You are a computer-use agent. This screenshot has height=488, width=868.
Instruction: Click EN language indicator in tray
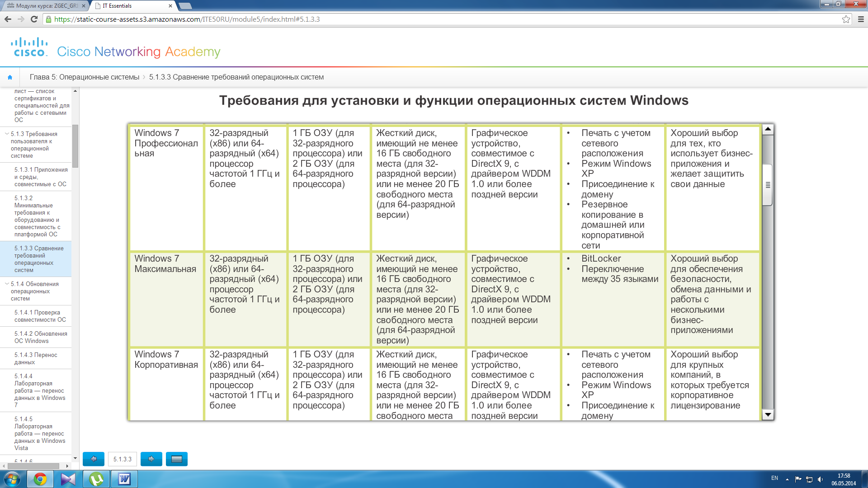pos(774,478)
